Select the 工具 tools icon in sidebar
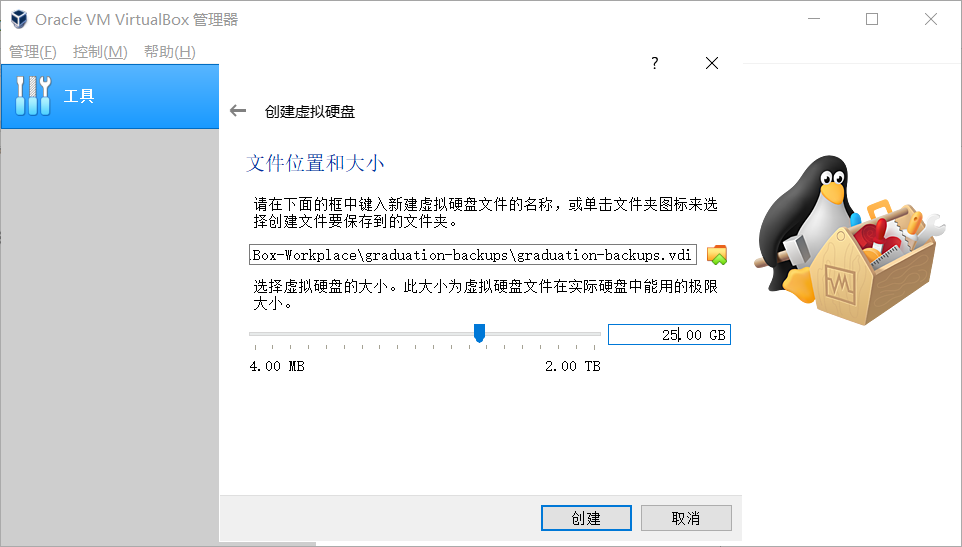The image size is (962, 547). tap(33, 96)
